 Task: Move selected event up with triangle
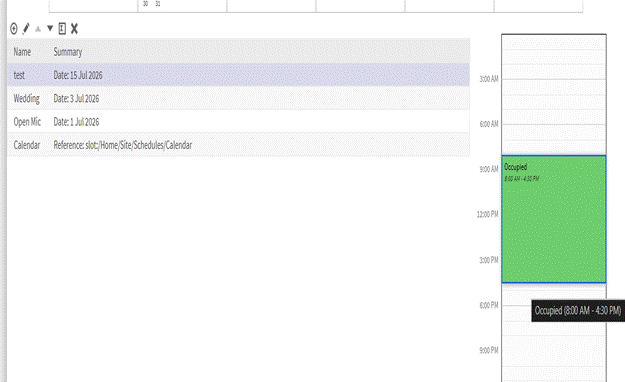click(x=38, y=29)
